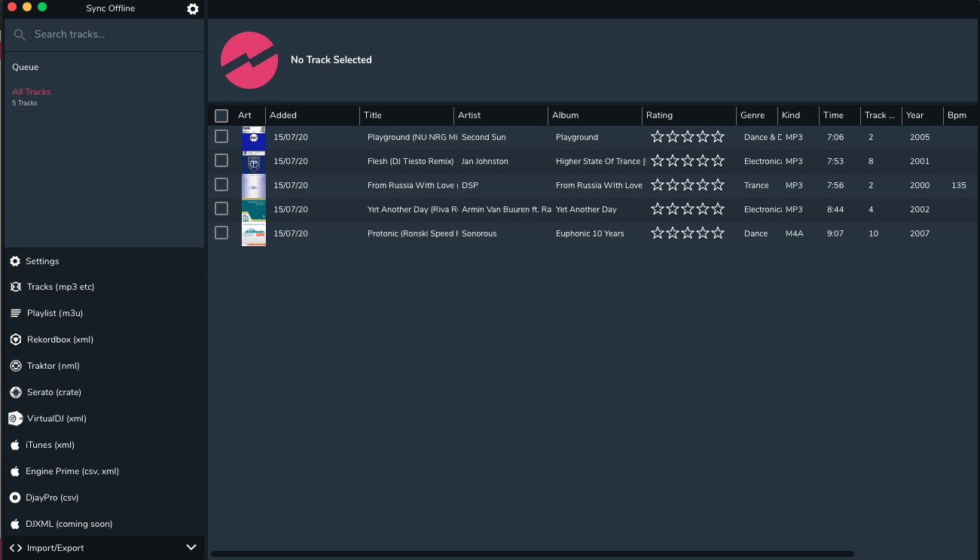Viewport: 980px width, 560px height.
Task: Tick the checkbox for Protonic track row
Action: [x=221, y=233]
